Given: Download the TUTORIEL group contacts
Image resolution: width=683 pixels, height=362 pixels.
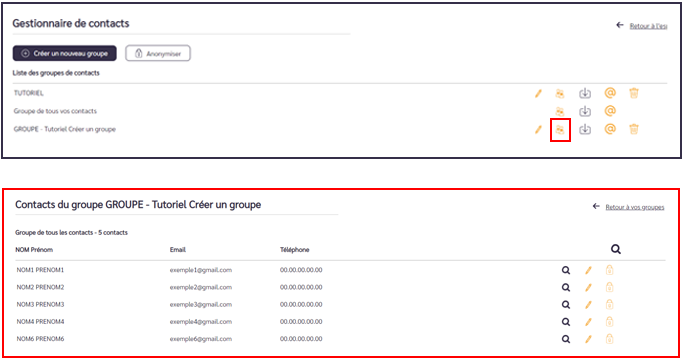Looking at the screenshot, I should 585,93.
